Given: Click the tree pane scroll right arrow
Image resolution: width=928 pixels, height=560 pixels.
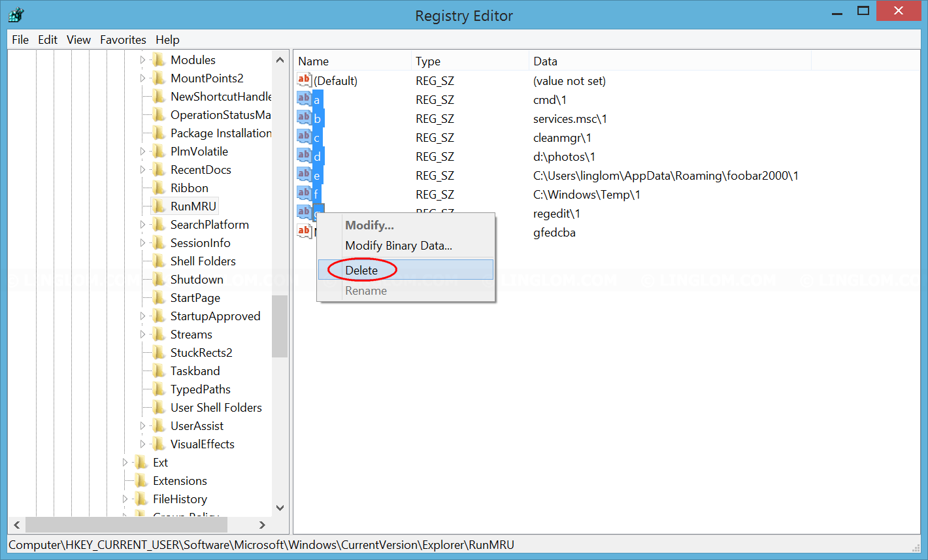Looking at the screenshot, I should coord(262,525).
